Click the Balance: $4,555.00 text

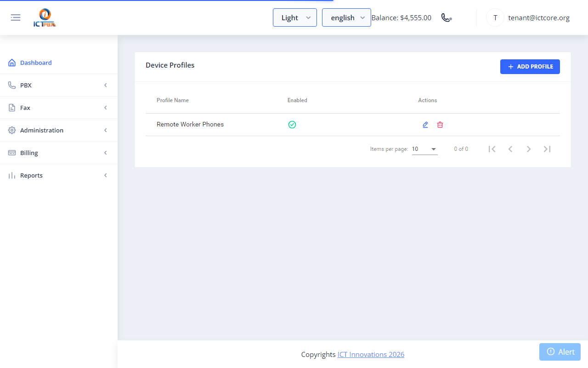pyautogui.click(x=401, y=18)
